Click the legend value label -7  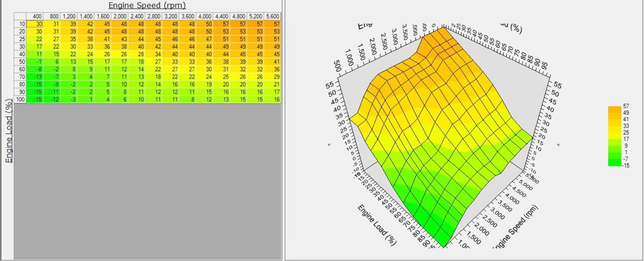pyautogui.click(x=626, y=158)
